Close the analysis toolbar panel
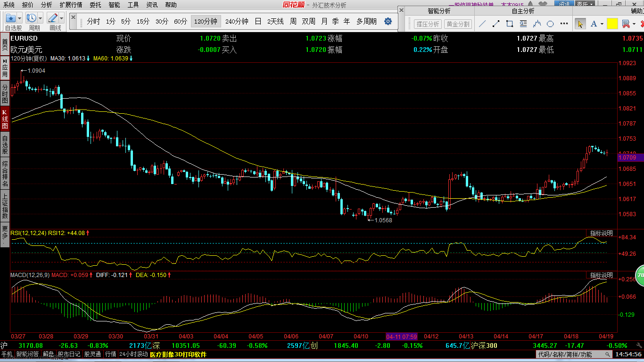 (401, 9)
